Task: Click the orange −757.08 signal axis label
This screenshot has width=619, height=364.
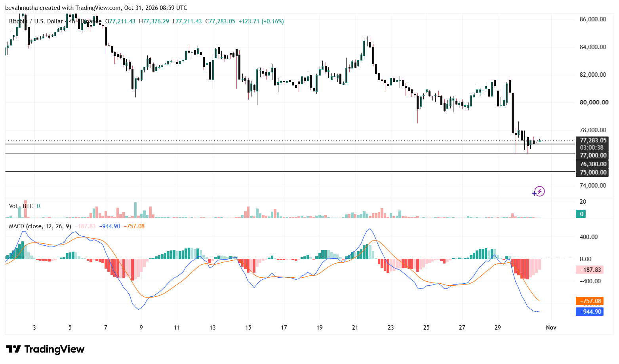Action: (590, 301)
